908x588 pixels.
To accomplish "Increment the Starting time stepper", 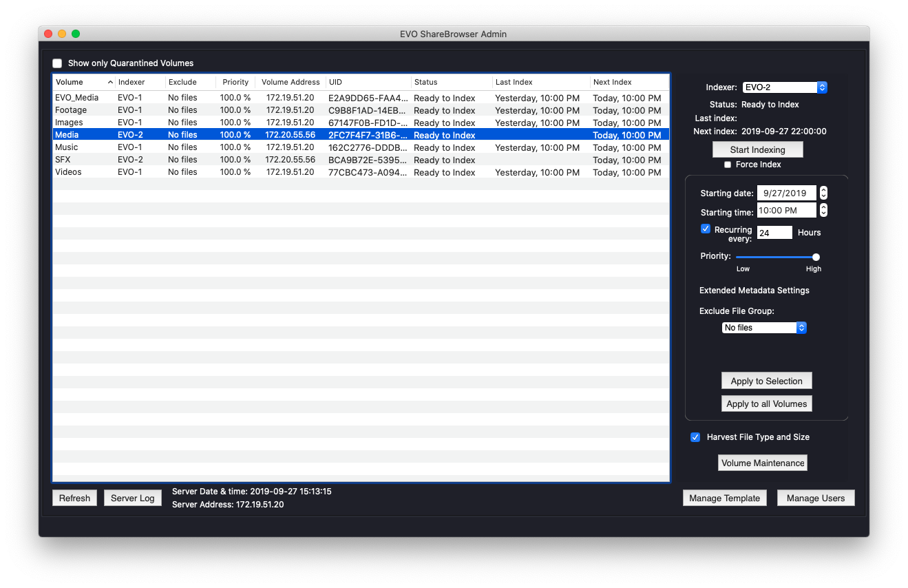I will (823, 207).
